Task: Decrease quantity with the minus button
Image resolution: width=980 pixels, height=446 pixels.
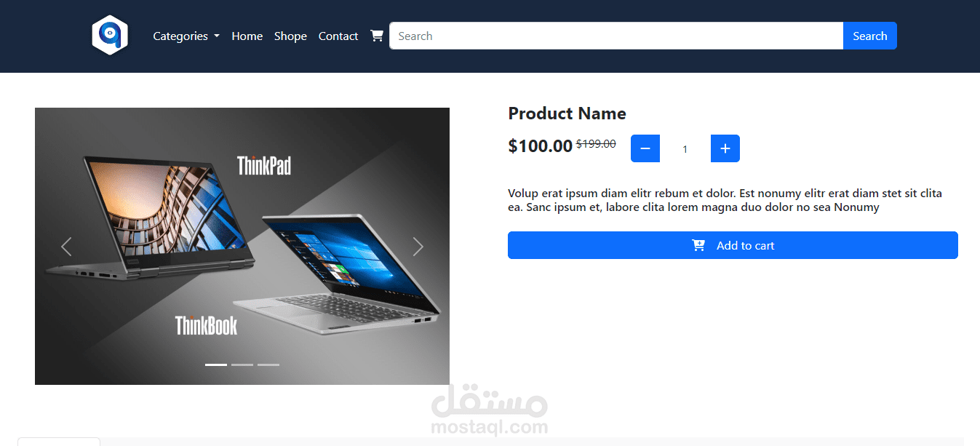Action: [x=645, y=148]
